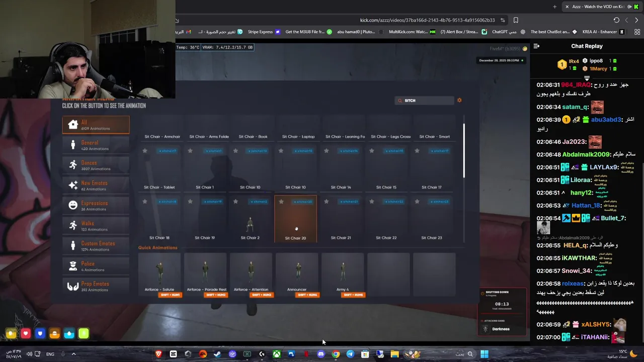The height and width of the screenshot is (362, 644).
Task: Open the KREA AI - Enhancer bookmark
Action: (603, 32)
